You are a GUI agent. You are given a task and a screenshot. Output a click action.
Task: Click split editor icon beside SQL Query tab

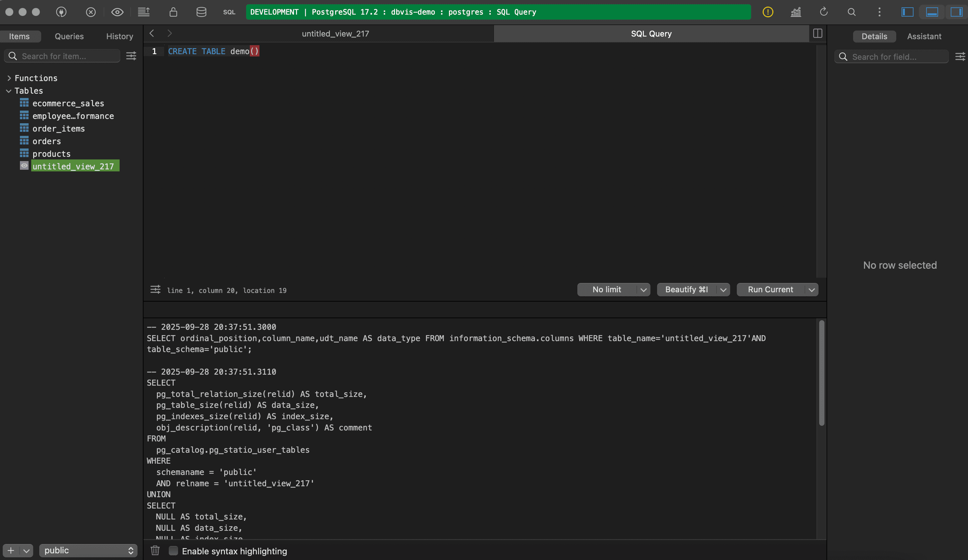(818, 34)
